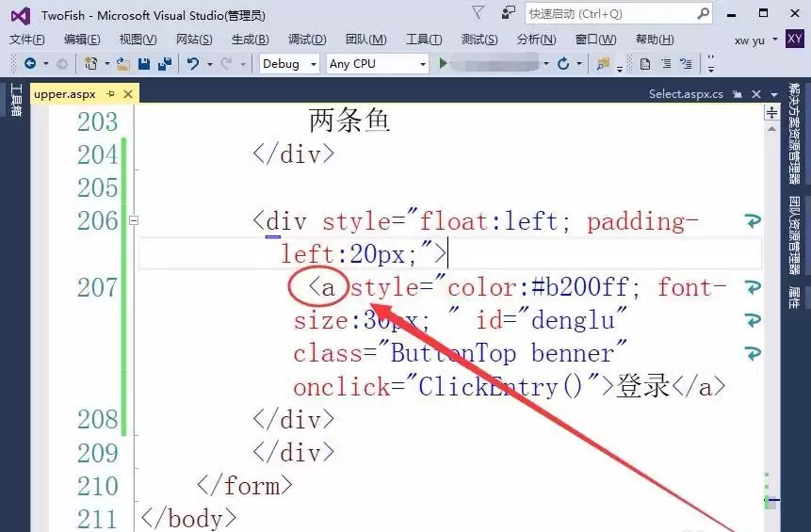Viewport: 811px width, 532px height.
Task: Open toolbar overflow options chevron
Action: 711,64
